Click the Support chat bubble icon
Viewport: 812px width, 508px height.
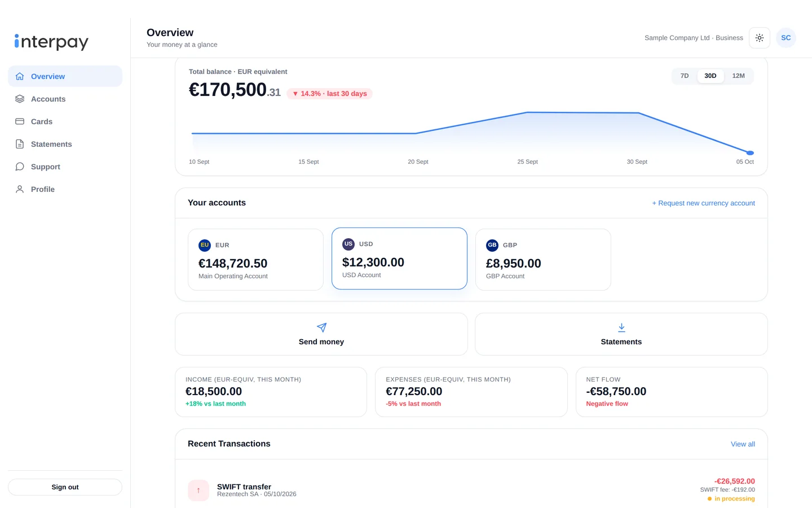click(x=20, y=167)
